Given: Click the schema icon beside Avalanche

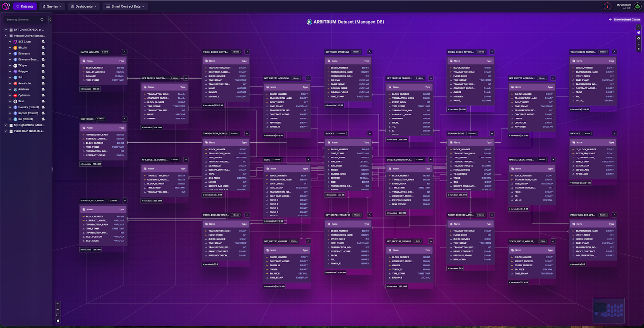Looking at the screenshot, I should pos(43,83).
